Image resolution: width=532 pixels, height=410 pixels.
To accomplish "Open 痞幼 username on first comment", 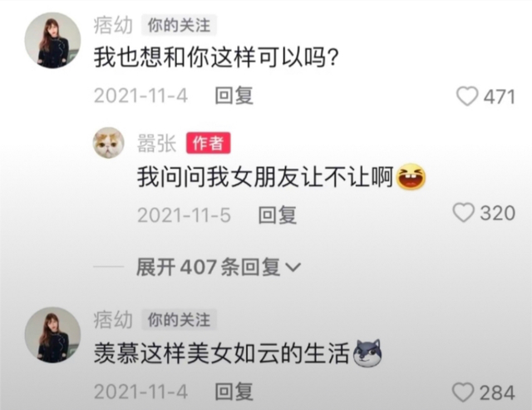I will click(113, 25).
